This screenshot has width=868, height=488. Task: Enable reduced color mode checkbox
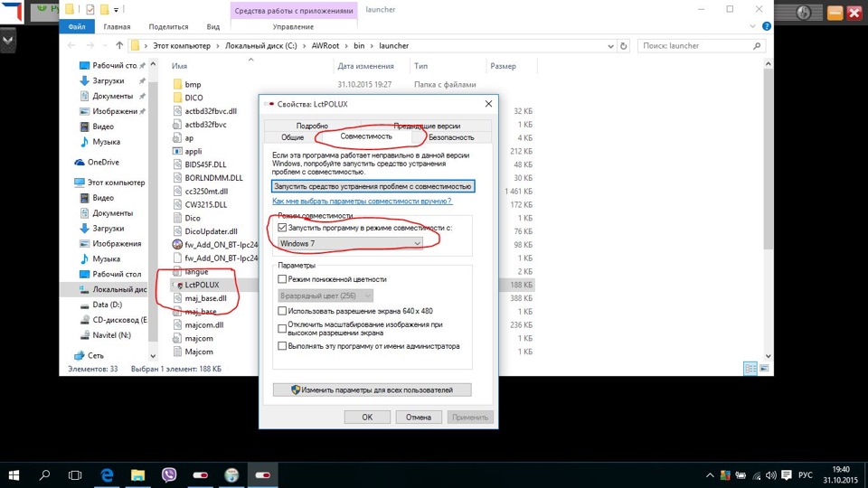point(282,279)
